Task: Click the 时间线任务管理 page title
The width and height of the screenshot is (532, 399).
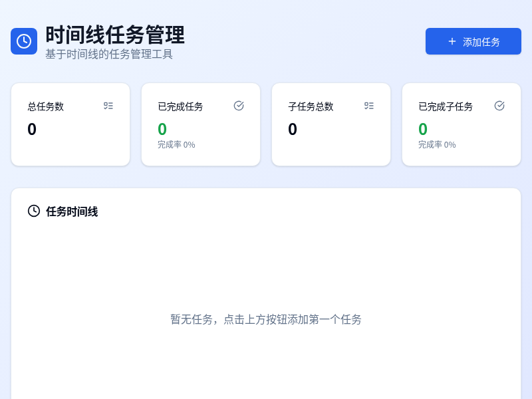Action: click(115, 35)
